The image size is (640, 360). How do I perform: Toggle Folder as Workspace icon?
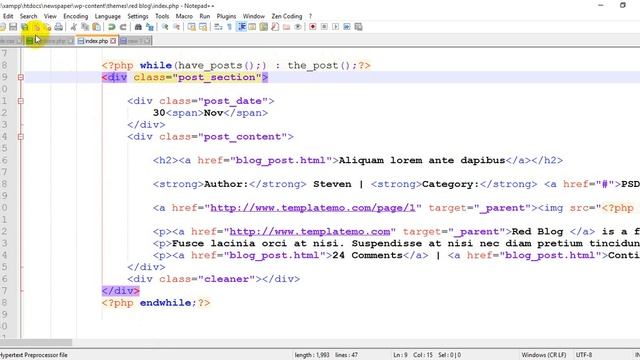click(287, 27)
